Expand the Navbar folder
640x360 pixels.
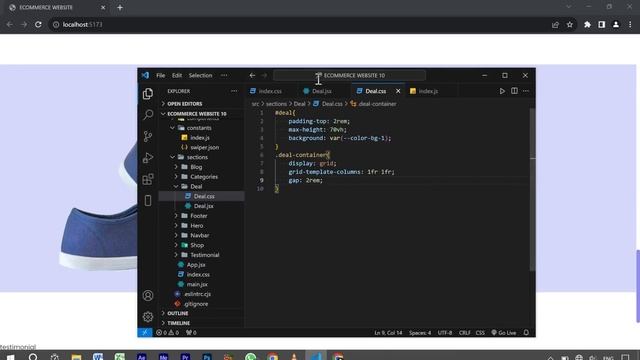point(200,236)
